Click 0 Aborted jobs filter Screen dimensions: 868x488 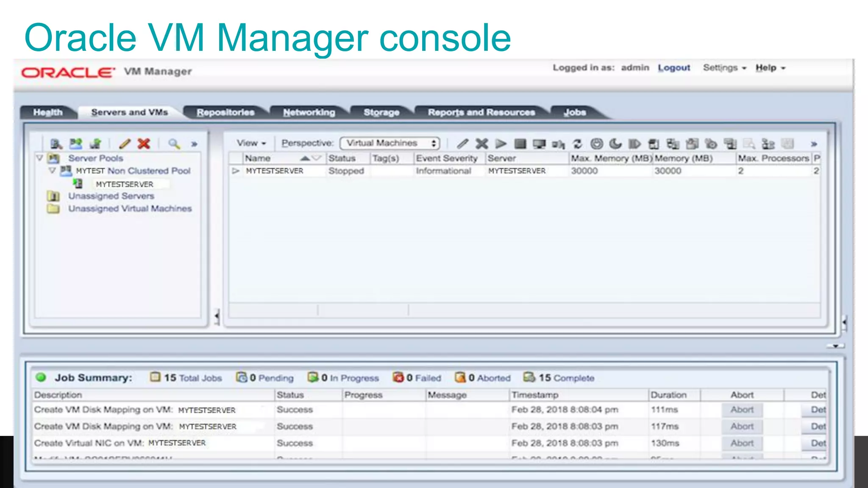pos(483,377)
